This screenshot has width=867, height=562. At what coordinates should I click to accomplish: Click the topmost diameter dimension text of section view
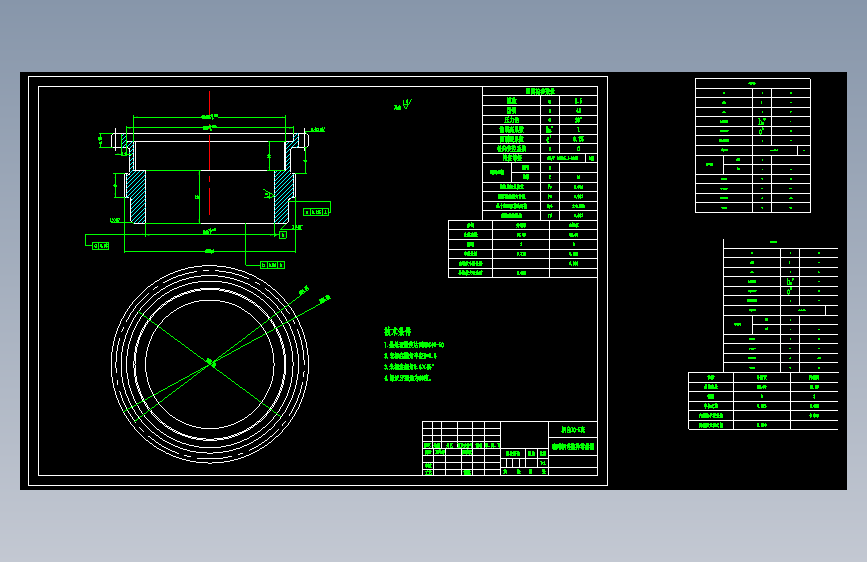210,116
